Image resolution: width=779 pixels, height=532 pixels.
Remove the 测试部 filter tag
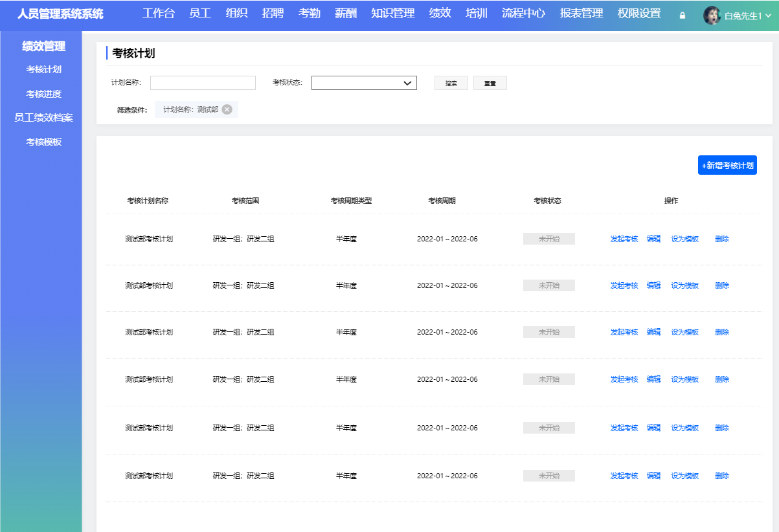227,109
